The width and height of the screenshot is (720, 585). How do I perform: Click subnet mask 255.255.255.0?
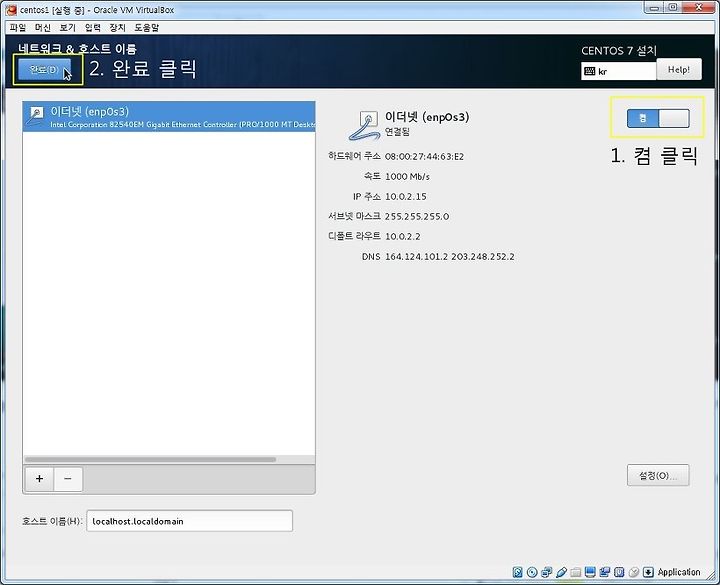point(417,216)
